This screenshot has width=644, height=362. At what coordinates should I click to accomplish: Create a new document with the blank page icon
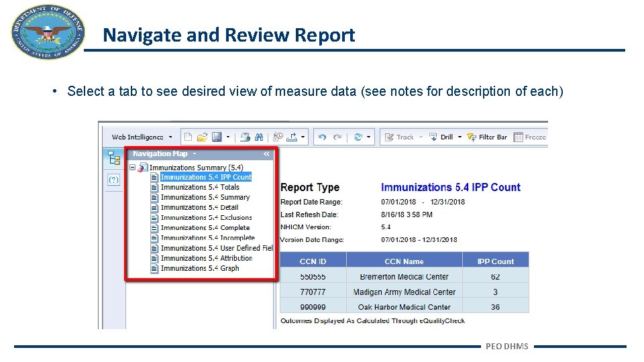click(188, 137)
